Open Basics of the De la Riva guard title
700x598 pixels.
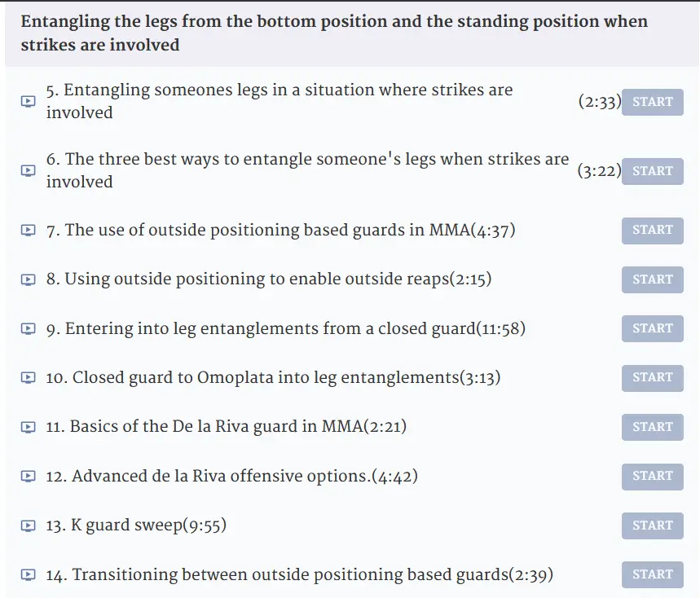coord(227,427)
